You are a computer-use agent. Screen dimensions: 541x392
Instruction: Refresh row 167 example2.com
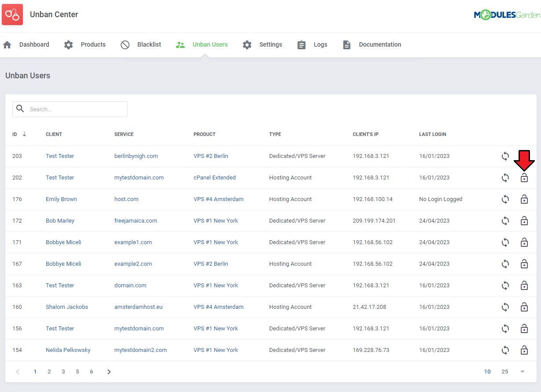505,264
